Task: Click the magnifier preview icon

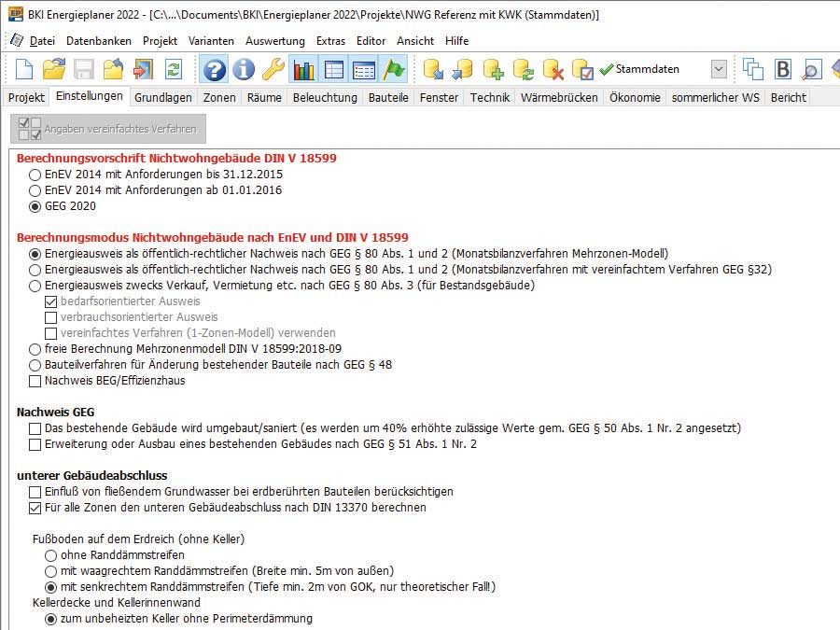Action: pyautogui.click(x=812, y=70)
